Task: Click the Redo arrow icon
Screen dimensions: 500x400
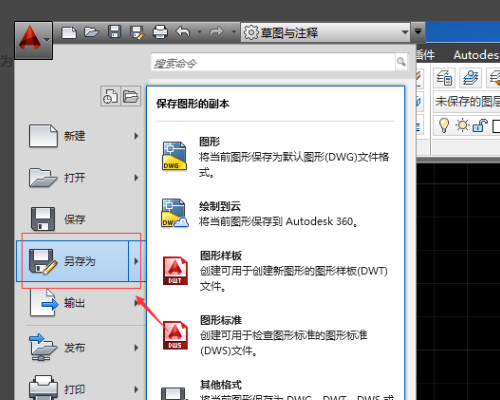Action: tap(216, 32)
